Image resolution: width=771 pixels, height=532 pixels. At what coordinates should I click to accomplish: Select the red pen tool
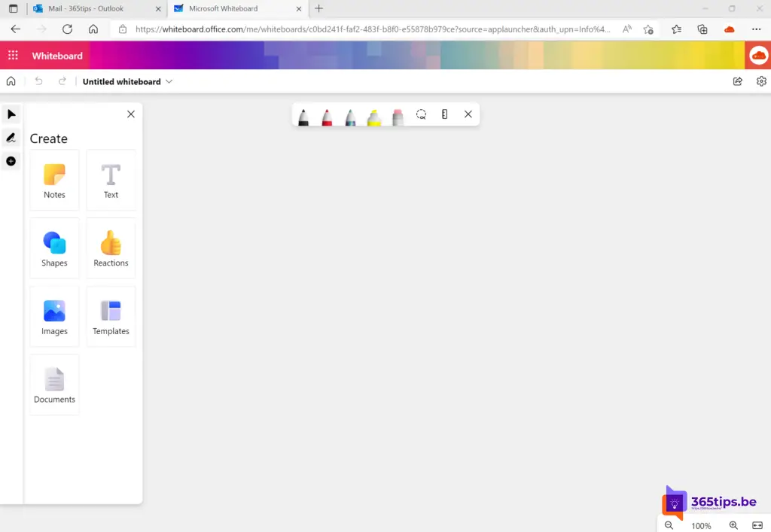pos(327,116)
